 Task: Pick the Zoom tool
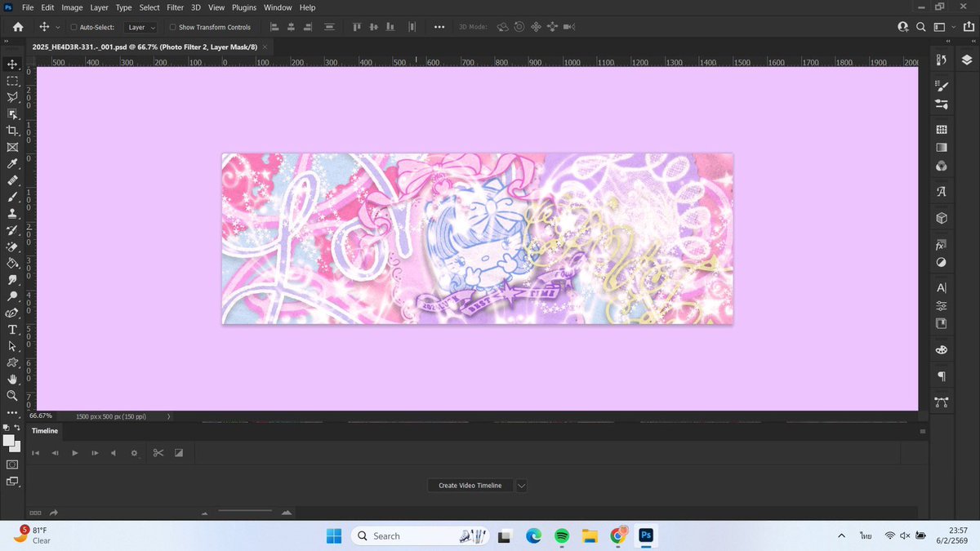[12, 397]
